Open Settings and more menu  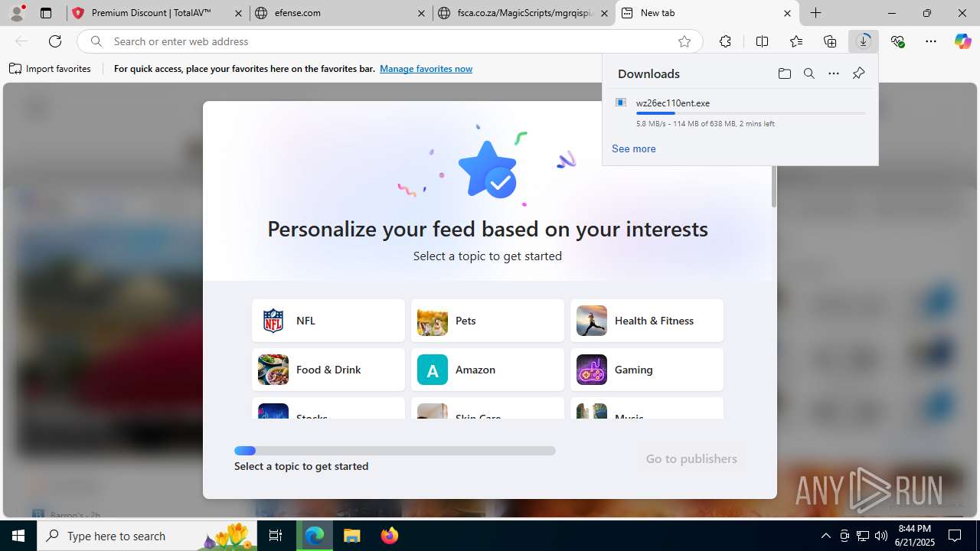931,41
